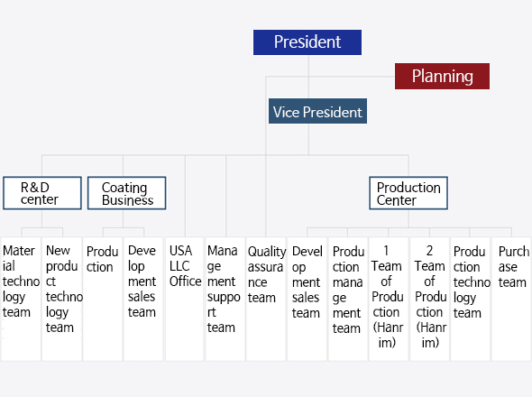Select Material technology team cell

pyautogui.click(x=21, y=299)
